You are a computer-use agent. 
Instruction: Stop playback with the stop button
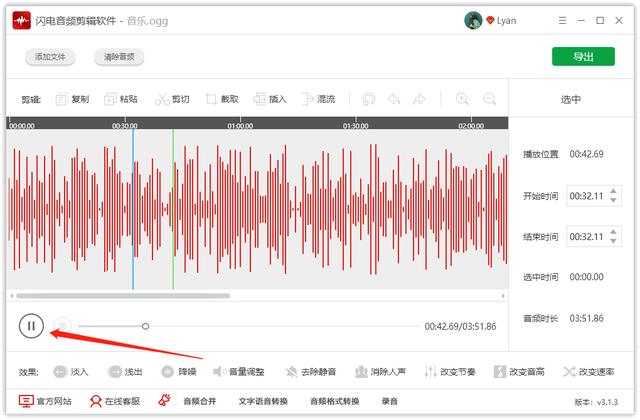point(63,325)
